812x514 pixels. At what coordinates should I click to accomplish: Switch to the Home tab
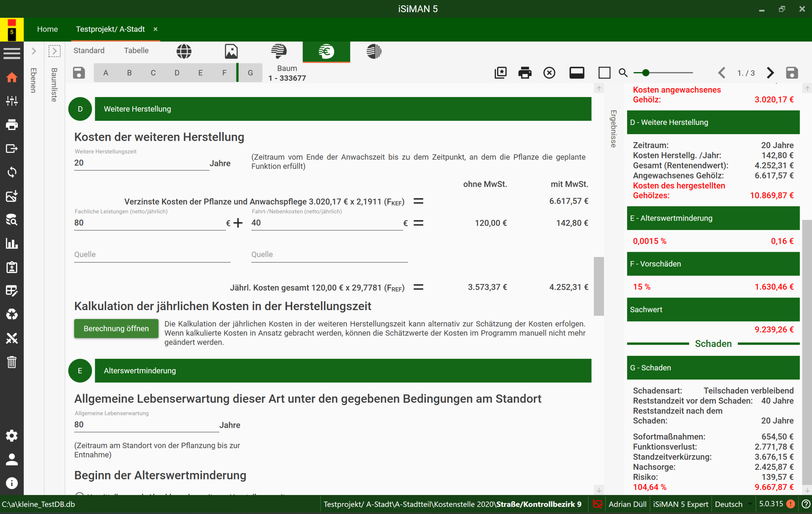click(x=47, y=29)
